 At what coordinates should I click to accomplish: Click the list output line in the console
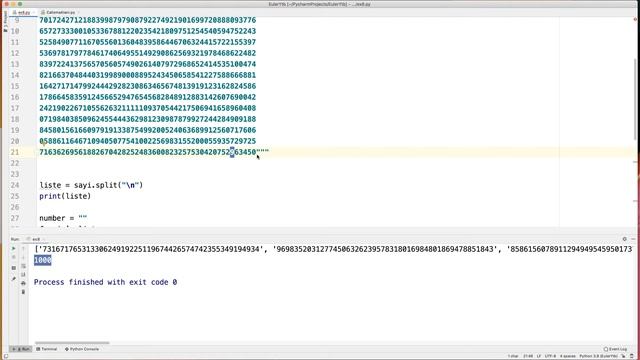coord(333,249)
